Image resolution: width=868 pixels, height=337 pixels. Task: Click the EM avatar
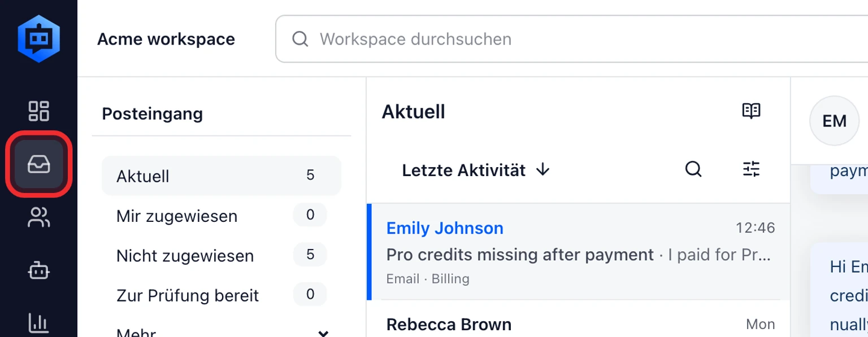tap(834, 121)
